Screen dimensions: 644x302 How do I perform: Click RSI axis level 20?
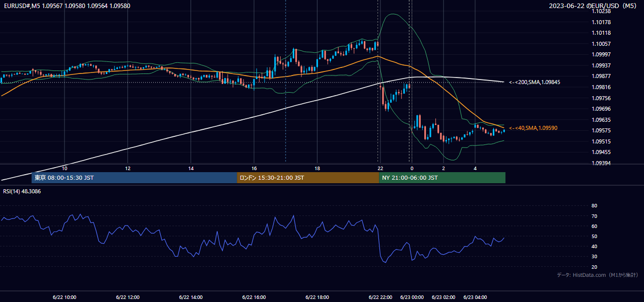click(594, 267)
